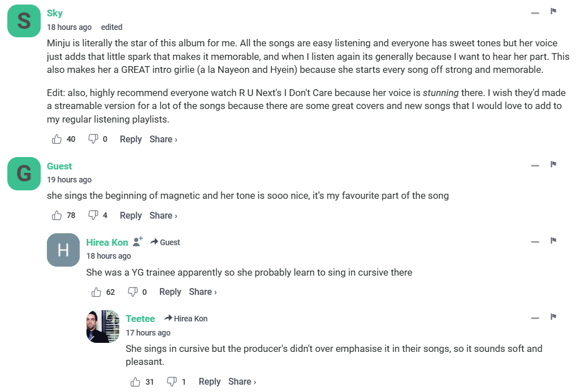Expand Share options on Guest's comment
The width and height of the screenshot is (576, 392).
tap(163, 215)
